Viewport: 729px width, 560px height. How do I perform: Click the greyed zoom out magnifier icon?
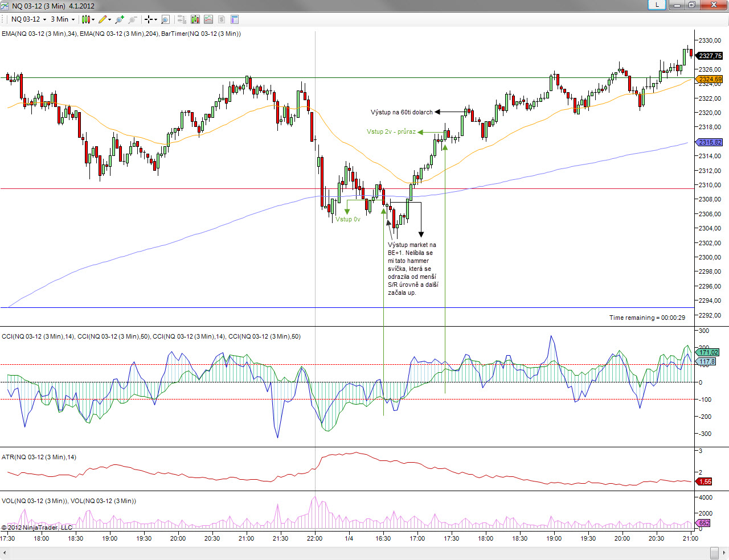133,19
